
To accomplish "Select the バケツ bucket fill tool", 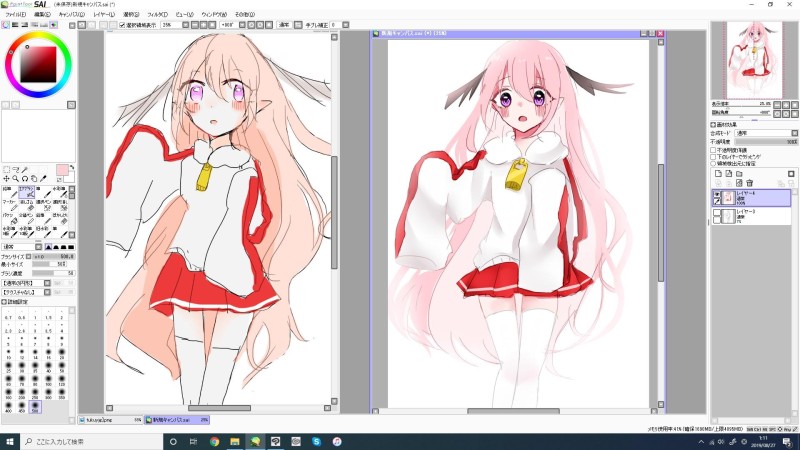I will (x=10, y=218).
